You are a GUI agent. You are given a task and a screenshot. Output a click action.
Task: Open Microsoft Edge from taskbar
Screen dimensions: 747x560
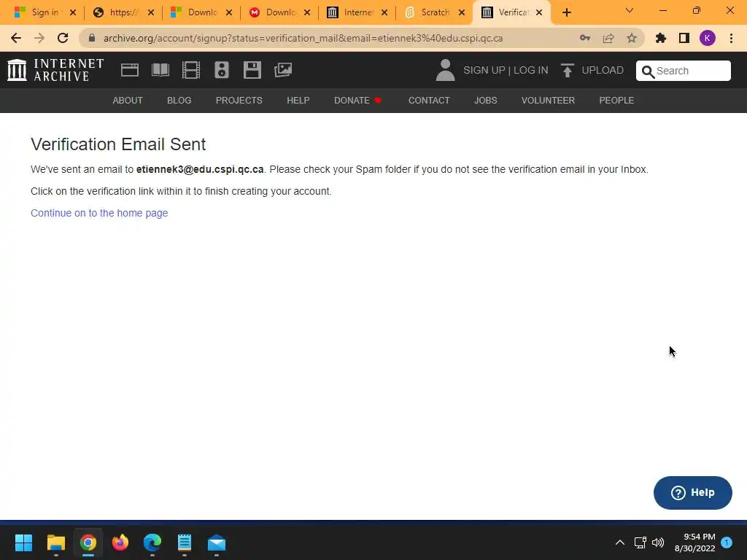pos(152,542)
